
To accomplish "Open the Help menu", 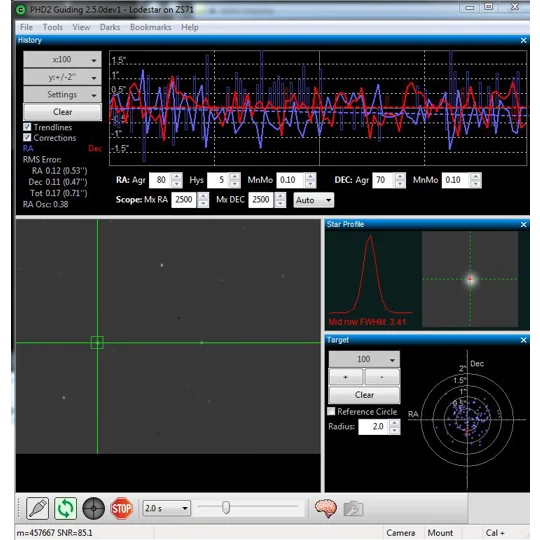I will [190, 27].
